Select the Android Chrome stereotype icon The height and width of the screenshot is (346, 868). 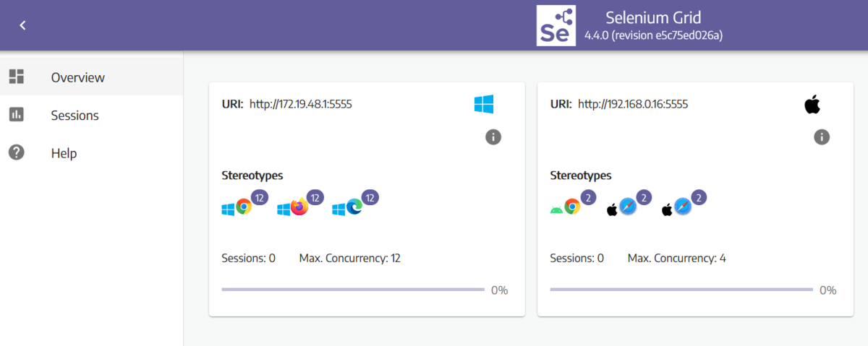[x=565, y=207]
